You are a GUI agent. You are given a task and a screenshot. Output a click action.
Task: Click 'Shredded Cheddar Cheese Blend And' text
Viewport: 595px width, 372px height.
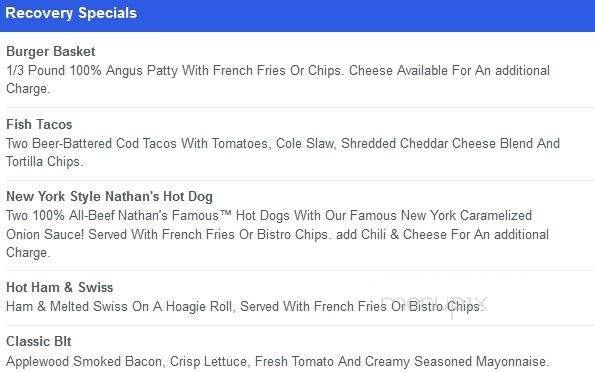pyautogui.click(x=450, y=143)
